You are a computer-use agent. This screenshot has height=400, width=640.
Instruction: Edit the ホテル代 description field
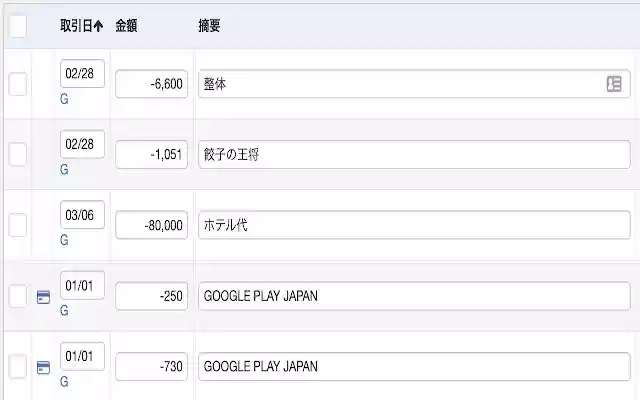coord(414,225)
